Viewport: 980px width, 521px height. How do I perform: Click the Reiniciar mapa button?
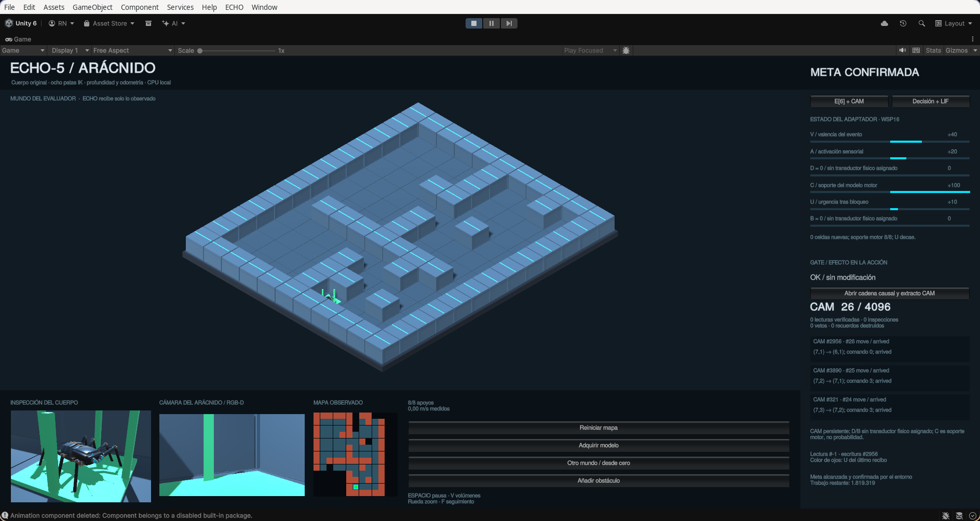pos(598,428)
